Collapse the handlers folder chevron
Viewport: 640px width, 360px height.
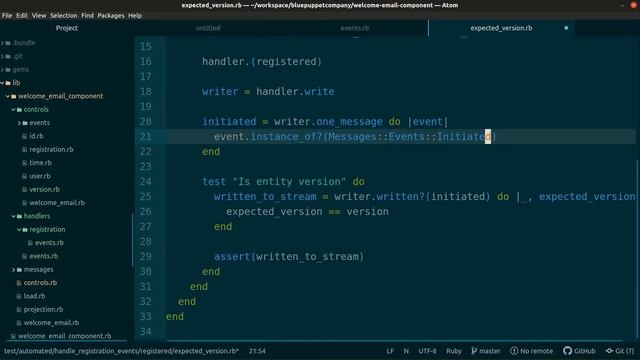point(13,216)
